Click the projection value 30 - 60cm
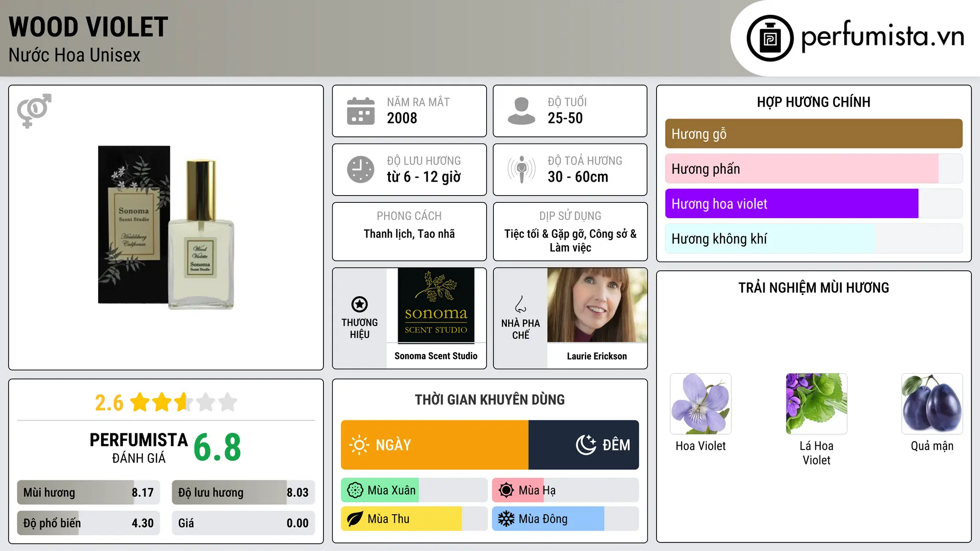The image size is (980, 551). point(578,177)
